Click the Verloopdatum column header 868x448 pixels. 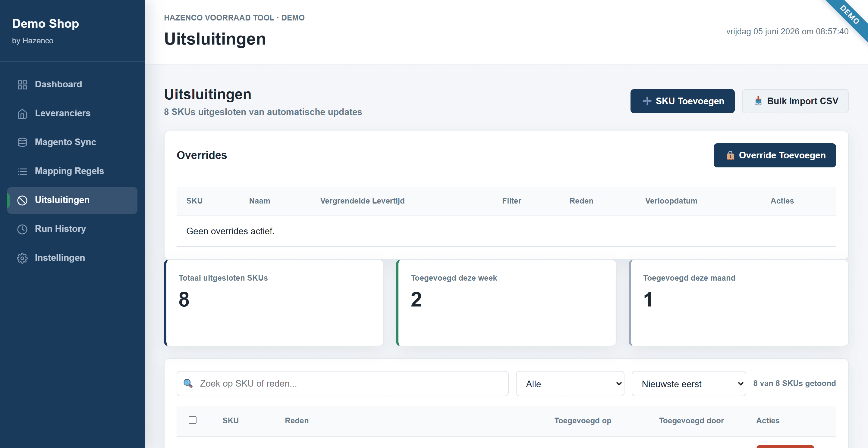[x=671, y=201]
